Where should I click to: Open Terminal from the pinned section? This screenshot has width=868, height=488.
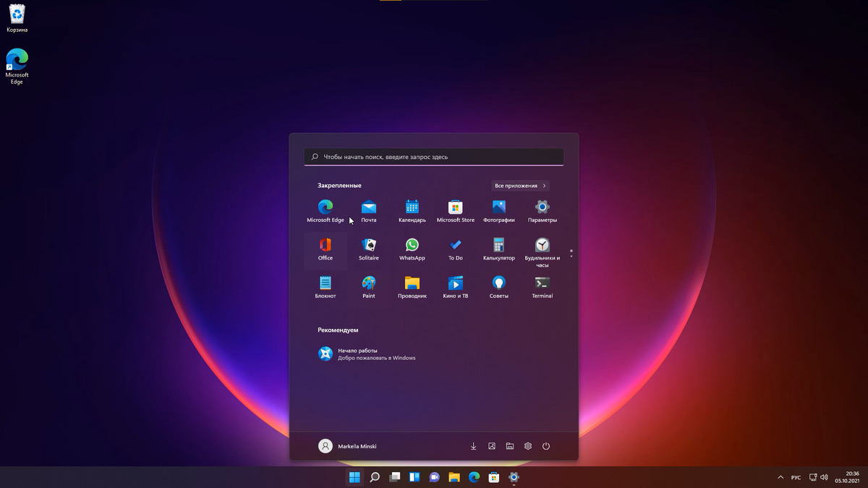point(542,286)
